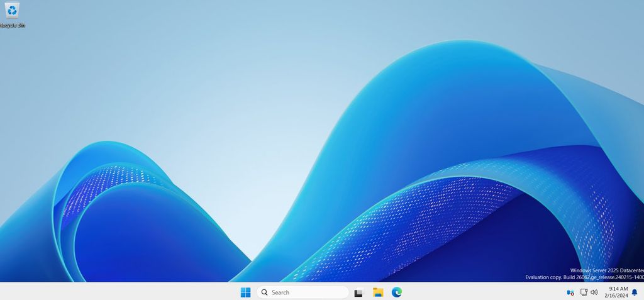This screenshot has width=644, height=300.
Task: Click the Recycle Bin text label
Action: coord(13,25)
